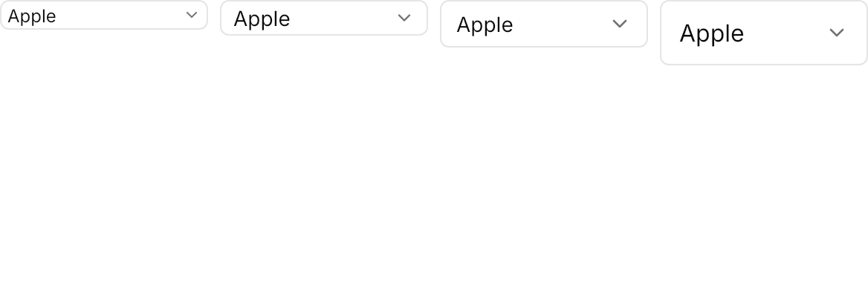Click the chevron arrow in the largest Apple select
Image resolution: width=868 pixels, height=297 pixels.
pos(837,33)
